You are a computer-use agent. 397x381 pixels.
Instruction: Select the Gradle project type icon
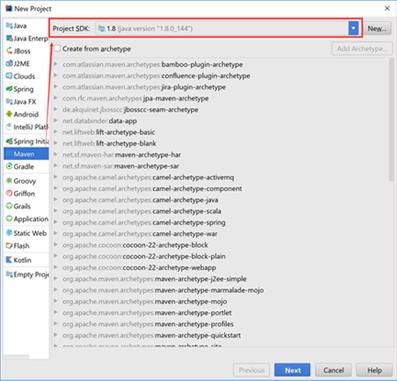[x=9, y=166]
